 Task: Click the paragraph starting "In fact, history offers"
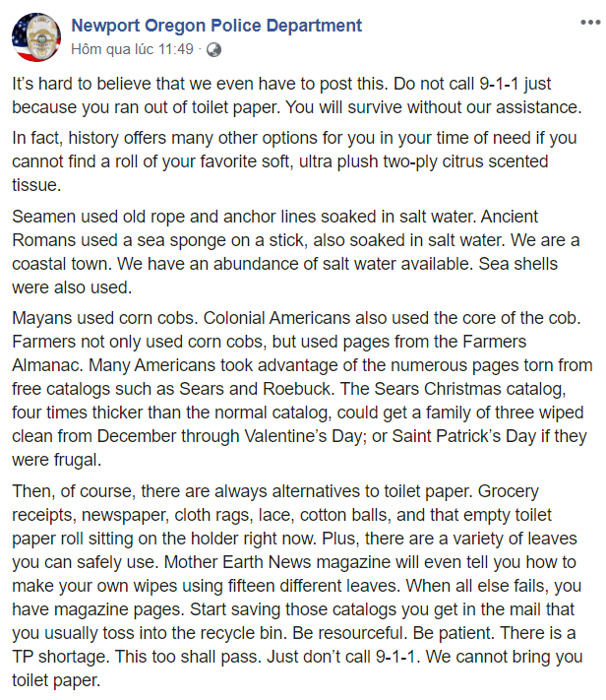[x=294, y=161]
